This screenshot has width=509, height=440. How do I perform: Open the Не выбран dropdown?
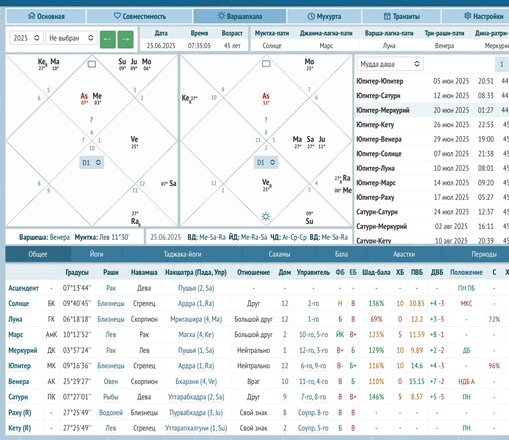pos(71,38)
